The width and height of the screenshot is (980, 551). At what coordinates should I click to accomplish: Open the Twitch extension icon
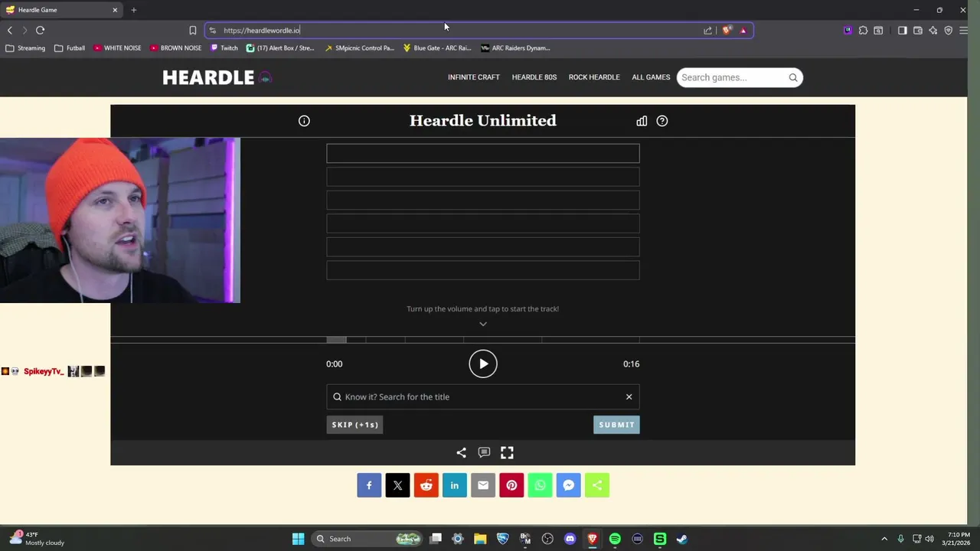pyautogui.click(x=848, y=31)
